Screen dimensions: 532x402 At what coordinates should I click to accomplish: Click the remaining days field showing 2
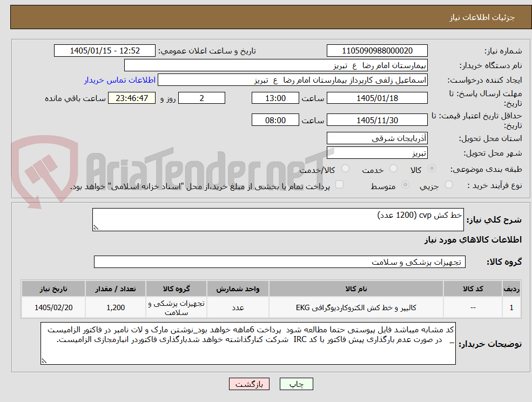[x=201, y=98]
